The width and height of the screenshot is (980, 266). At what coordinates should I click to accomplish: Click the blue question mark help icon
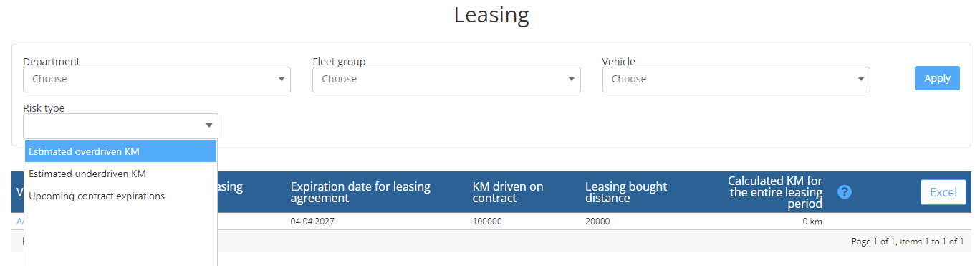845,191
